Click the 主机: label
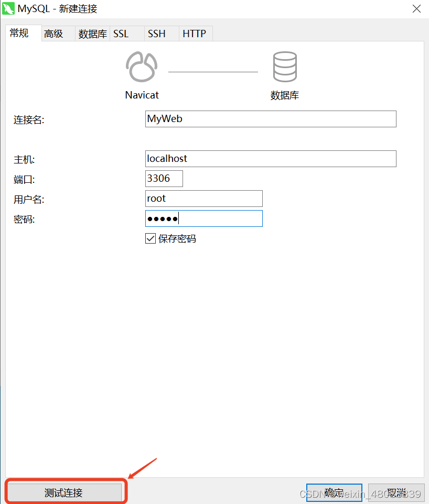The height and width of the screenshot is (504, 429). [24, 160]
